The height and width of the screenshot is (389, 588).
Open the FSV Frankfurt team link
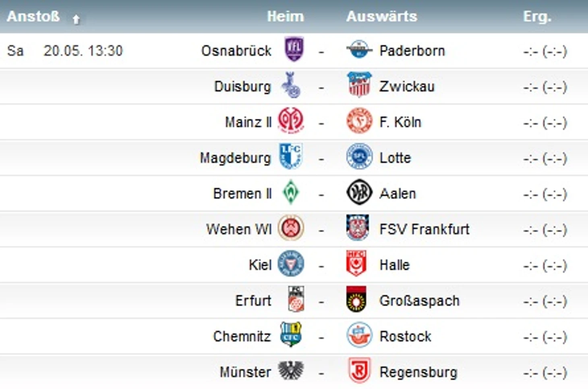[x=424, y=229]
